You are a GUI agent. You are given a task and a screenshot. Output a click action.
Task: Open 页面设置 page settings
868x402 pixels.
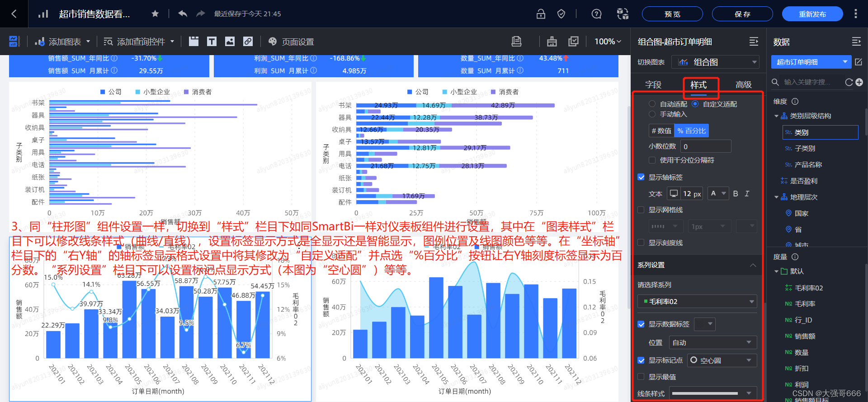click(x=291, y=42)
